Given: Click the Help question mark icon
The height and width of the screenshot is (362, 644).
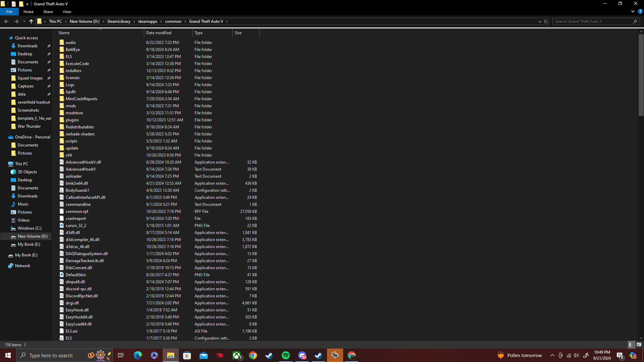Looking at the screenshot, I should click(640, 11).
